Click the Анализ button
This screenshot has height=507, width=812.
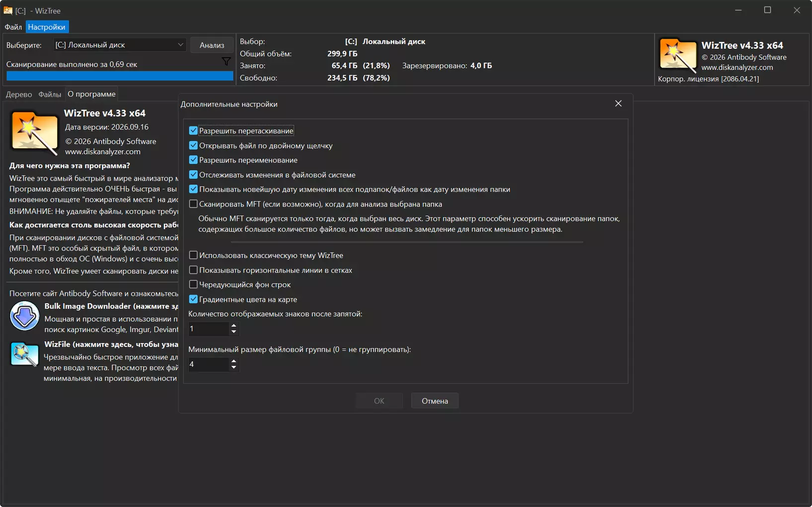[x=212, y=45]
